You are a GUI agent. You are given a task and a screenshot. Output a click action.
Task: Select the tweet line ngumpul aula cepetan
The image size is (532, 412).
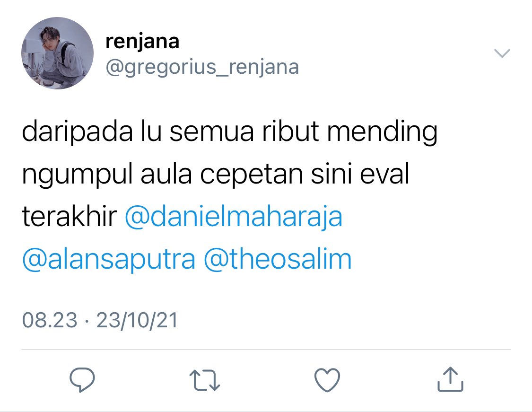[163, 175]
